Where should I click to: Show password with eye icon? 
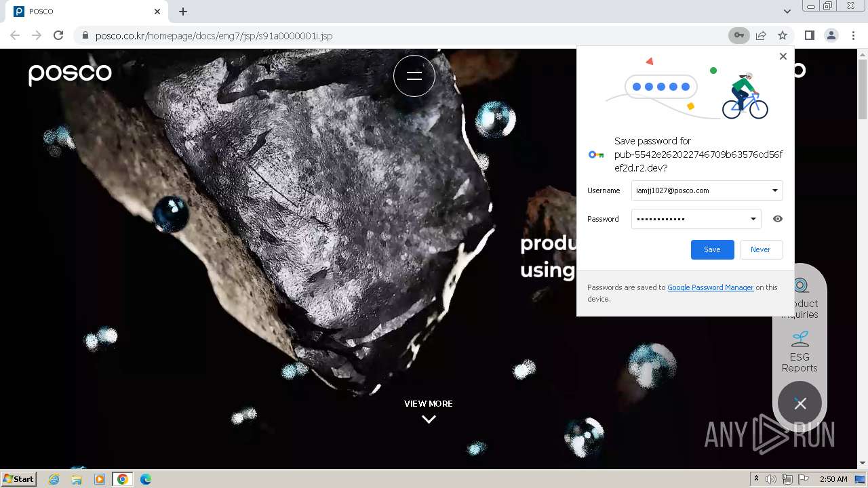coord(778,219)
